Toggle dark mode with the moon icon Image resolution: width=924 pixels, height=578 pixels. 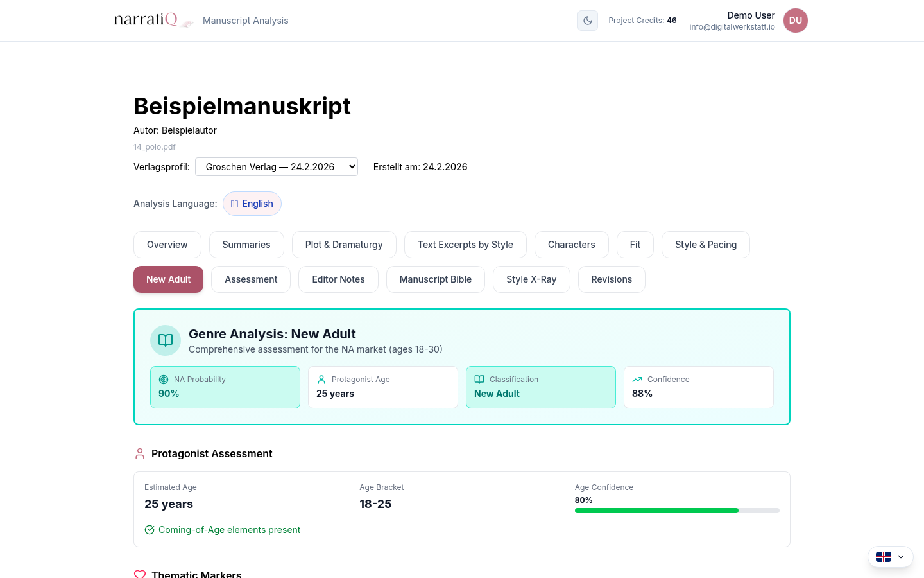pyautogui.click(x=587, y=21)
